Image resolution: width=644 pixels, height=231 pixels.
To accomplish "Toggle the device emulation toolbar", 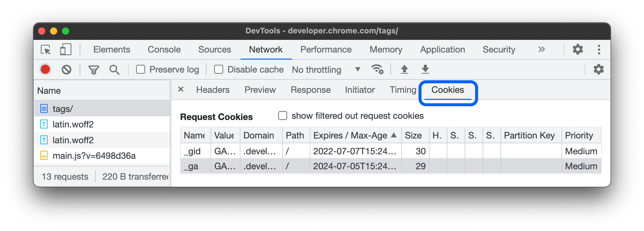I will (x=66, y=50).
